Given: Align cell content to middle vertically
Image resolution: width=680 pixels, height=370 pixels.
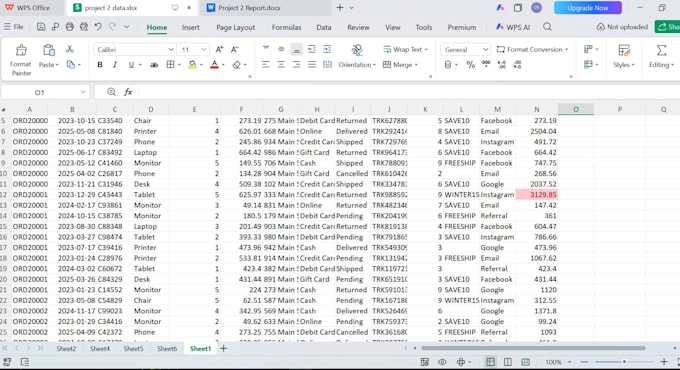Looking at the screenshot, I should 281,49.
